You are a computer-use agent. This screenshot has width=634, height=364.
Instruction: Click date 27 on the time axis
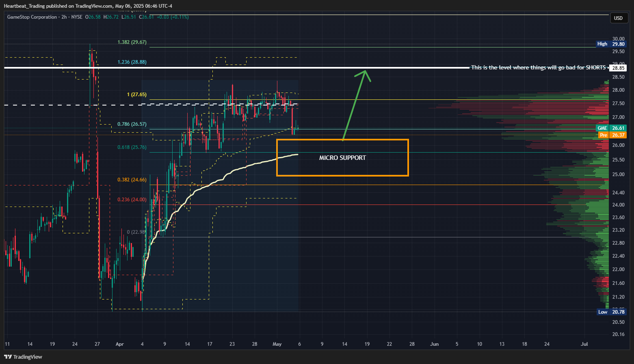(x=97, y=344)
